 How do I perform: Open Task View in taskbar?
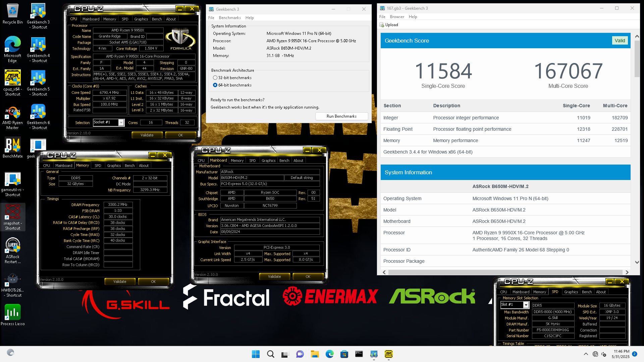285,354
